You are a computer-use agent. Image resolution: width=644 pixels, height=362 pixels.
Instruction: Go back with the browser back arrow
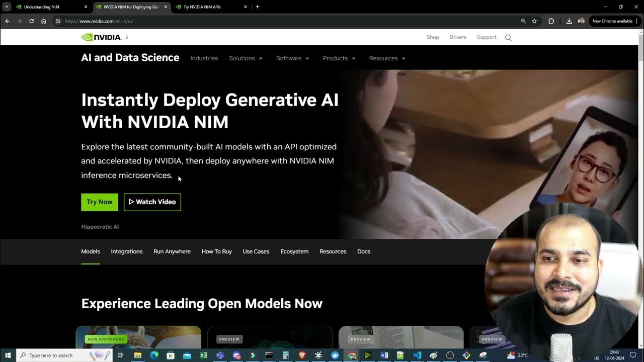7,21
